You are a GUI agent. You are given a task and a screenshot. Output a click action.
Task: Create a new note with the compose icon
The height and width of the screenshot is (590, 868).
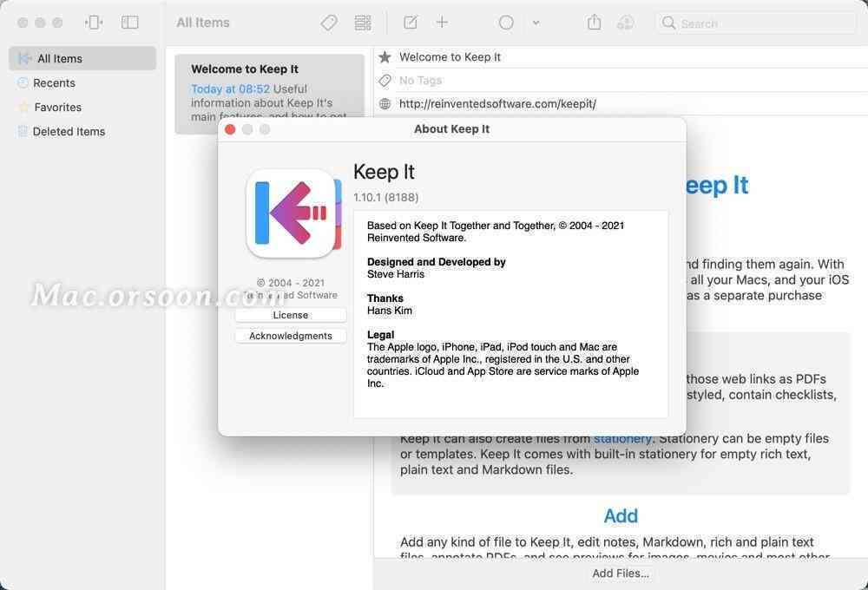pyautogui.click(x=411, y=23)
